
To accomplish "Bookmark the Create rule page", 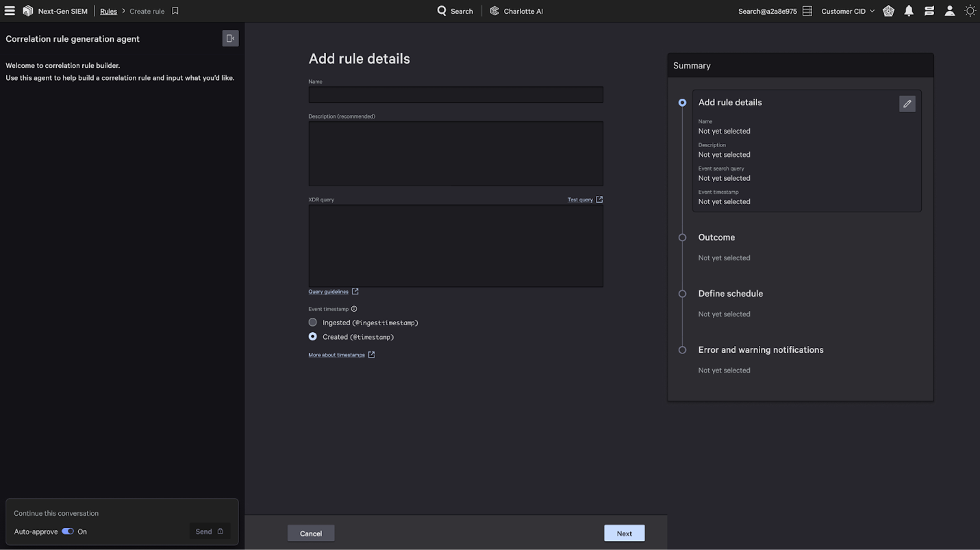I will pos(175,11).
